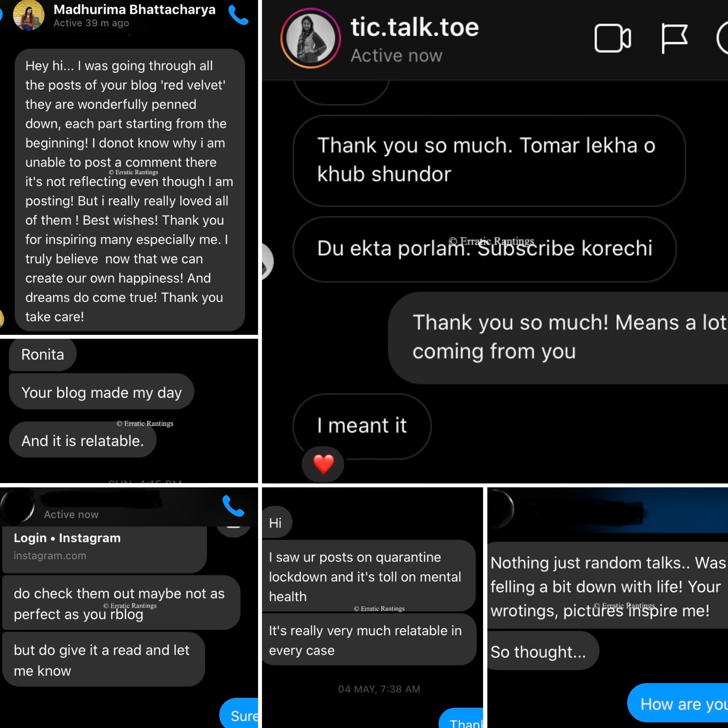Select the Hi message bubble

click(276, 522)
